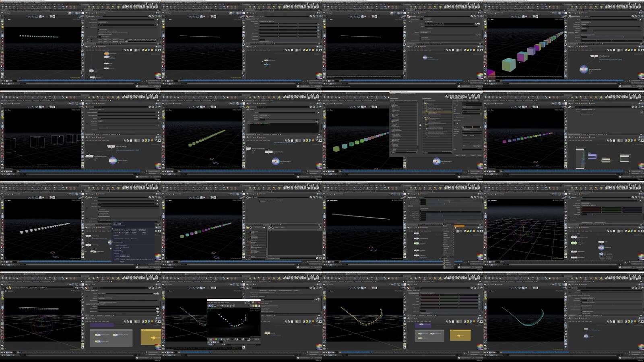Open the frame showing wireframe cube outlines
Image resolution: width=644 pixels, height=362 pixels.
[80, 136]
